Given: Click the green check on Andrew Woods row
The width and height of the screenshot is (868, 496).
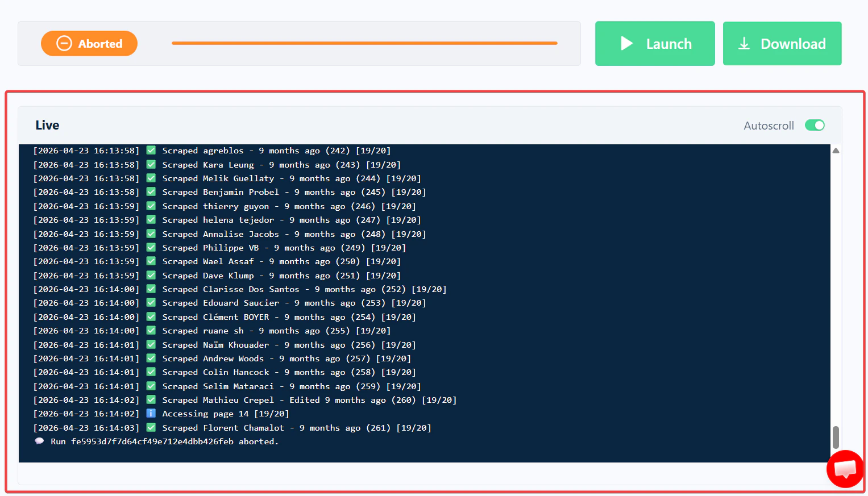Looking at the screenshot, I should tap(151, 359).
